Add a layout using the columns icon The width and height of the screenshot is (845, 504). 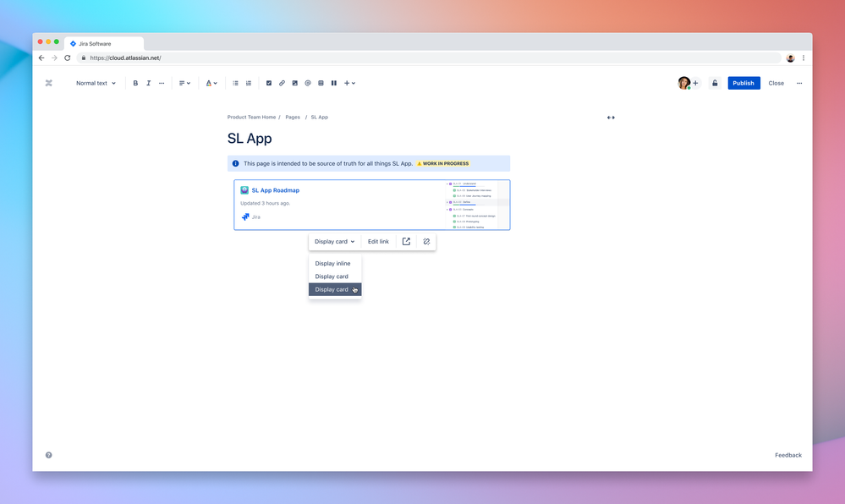tap(333, 83)
